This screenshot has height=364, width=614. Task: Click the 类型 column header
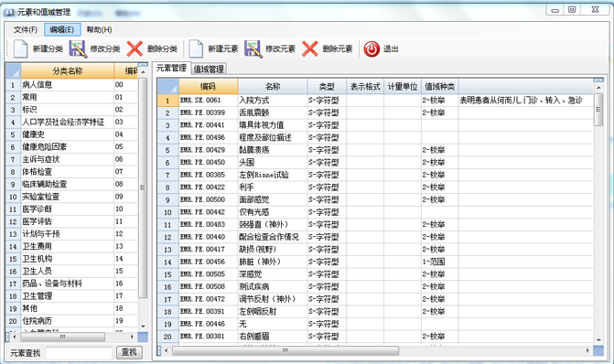click(327, 87)
